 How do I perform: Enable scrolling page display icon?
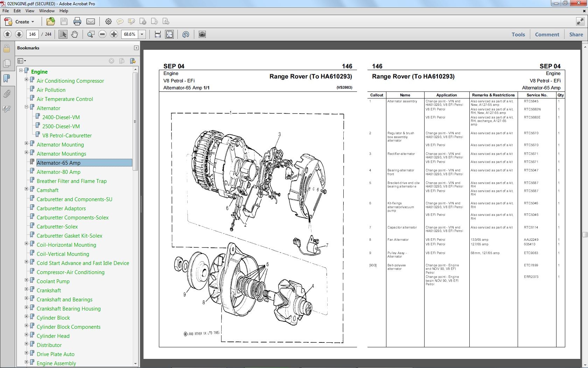click(158, 34)
